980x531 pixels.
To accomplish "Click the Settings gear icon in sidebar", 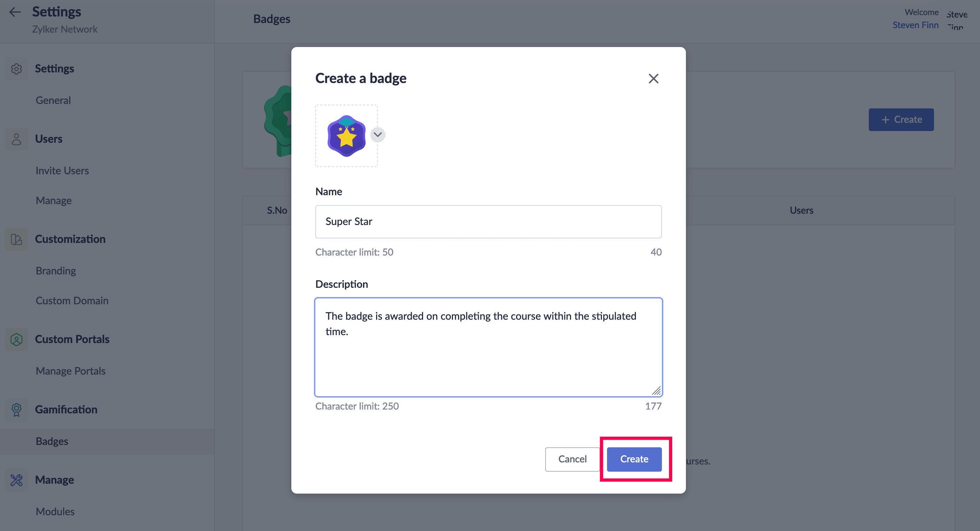I will click(x=16, y=69).
